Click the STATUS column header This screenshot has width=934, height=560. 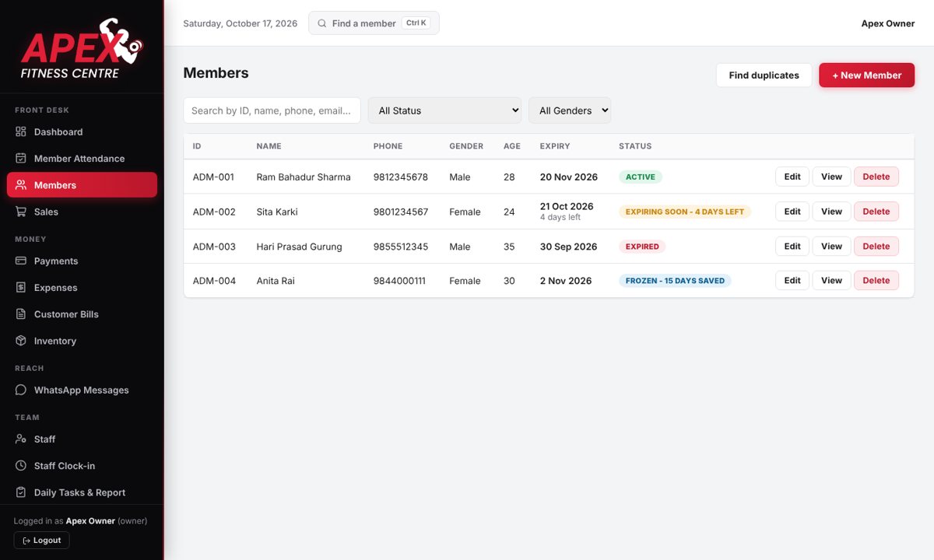635,146
